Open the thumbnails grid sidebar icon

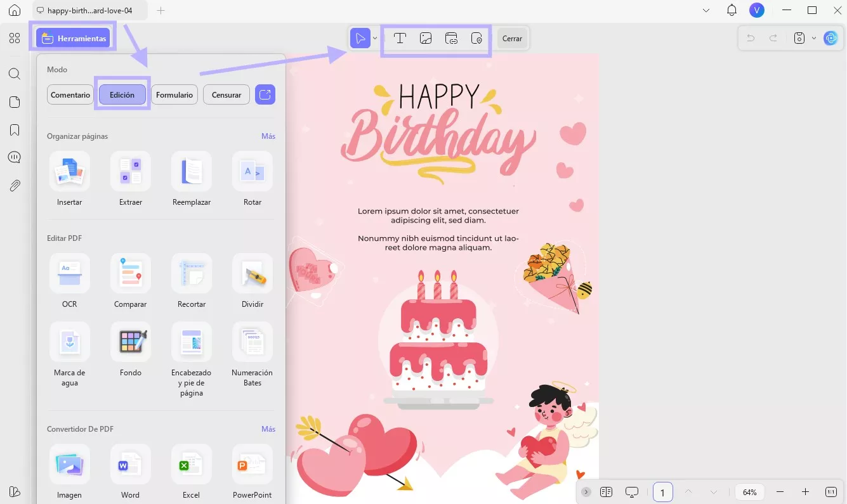click(x=15, y=38)
